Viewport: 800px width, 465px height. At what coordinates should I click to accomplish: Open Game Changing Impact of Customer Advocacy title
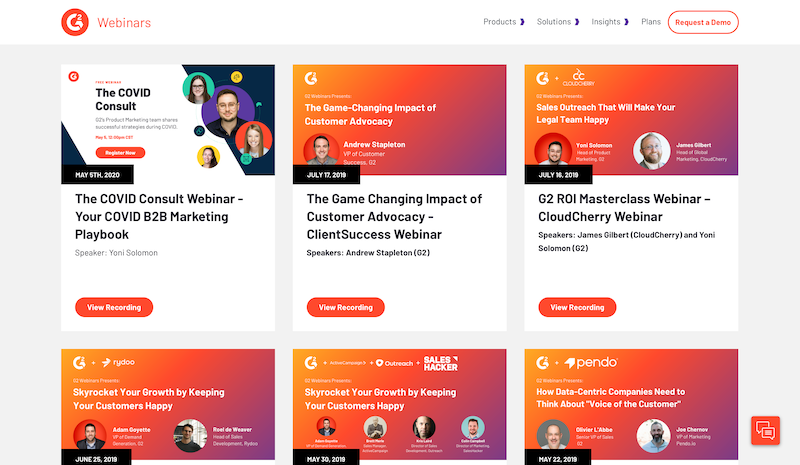(393, 216)
